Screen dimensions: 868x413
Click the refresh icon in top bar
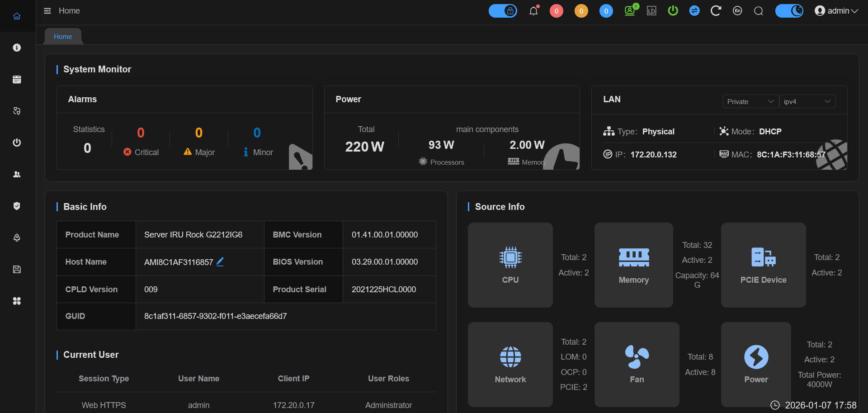point(715,11)
